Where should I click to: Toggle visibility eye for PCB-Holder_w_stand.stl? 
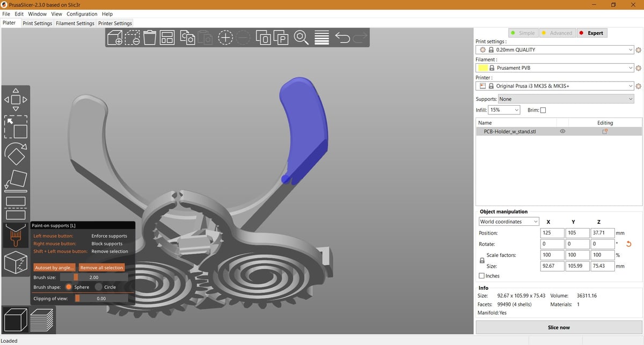[562, 131]
